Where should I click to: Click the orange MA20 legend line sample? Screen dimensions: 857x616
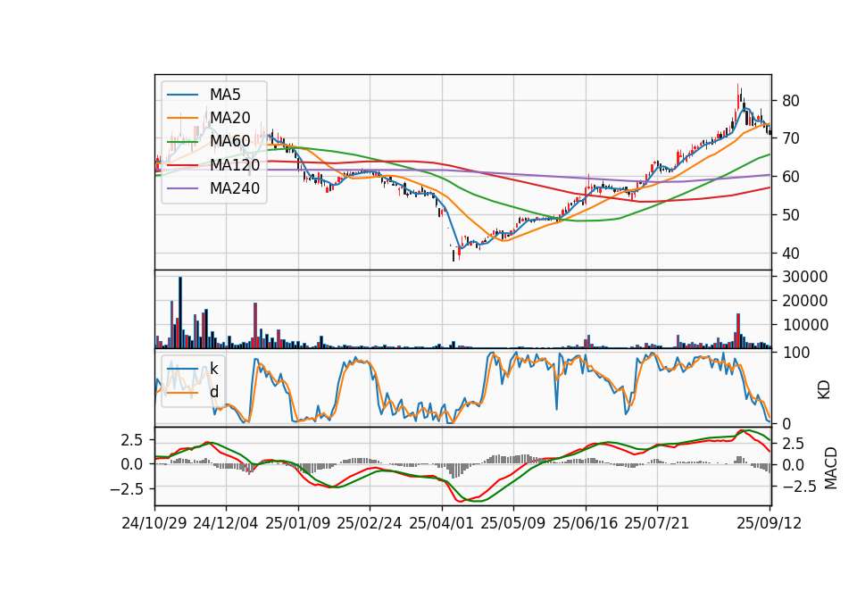click(182, 118)
